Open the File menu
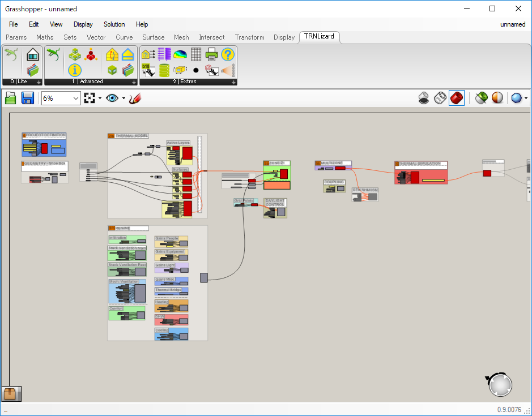The image size is (532, 416). [x=14, y=24]
